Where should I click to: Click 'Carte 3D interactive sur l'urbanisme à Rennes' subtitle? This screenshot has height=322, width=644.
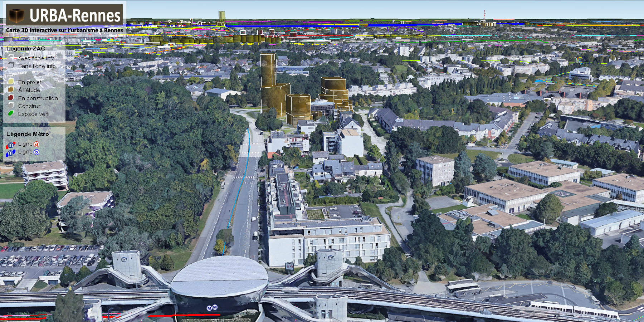pos(64,30)
